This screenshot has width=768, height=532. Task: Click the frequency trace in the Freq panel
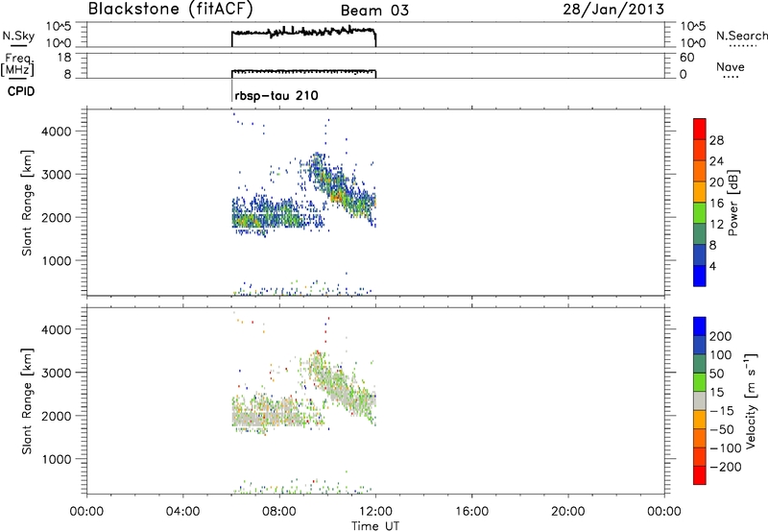pyautogui.click(x=303, y=71)
